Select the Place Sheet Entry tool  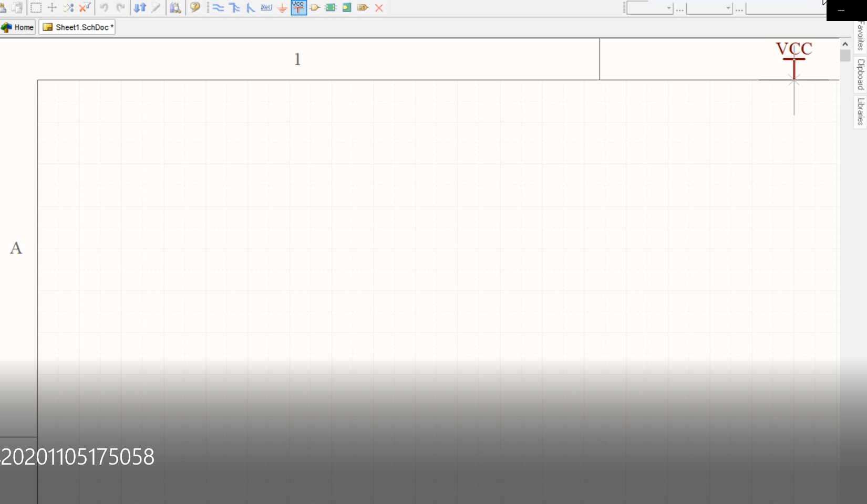pyautogui.click(x=347, y=8)
